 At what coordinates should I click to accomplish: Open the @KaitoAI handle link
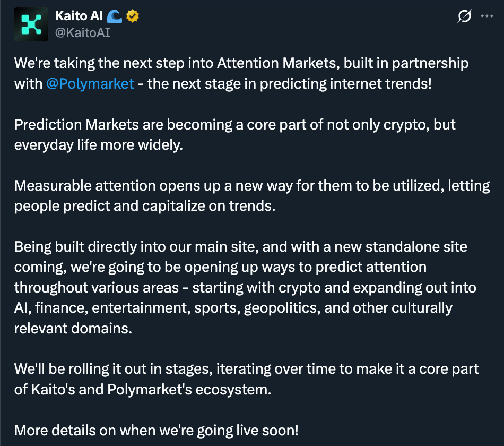point(82,32)
